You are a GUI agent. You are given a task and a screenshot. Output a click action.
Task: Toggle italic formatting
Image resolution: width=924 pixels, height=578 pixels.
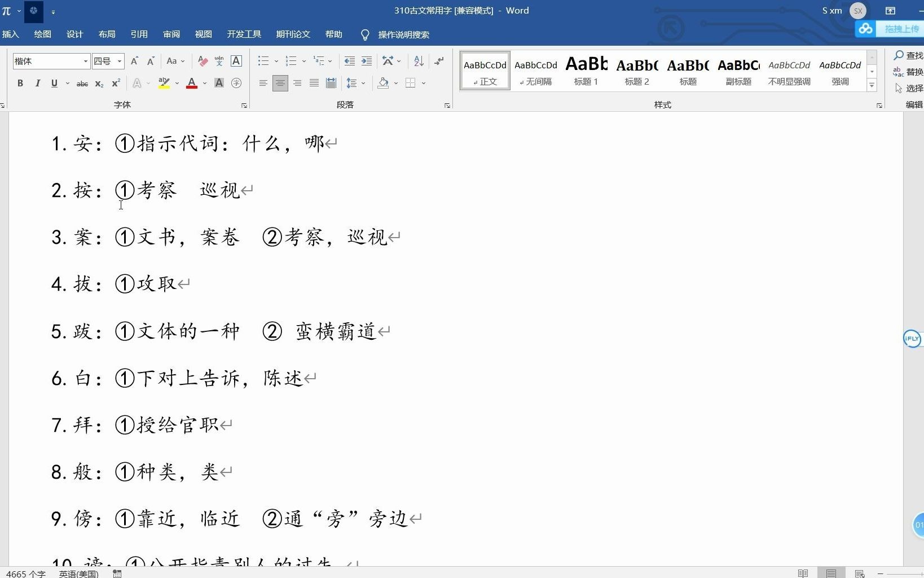[x=37, y=84]
